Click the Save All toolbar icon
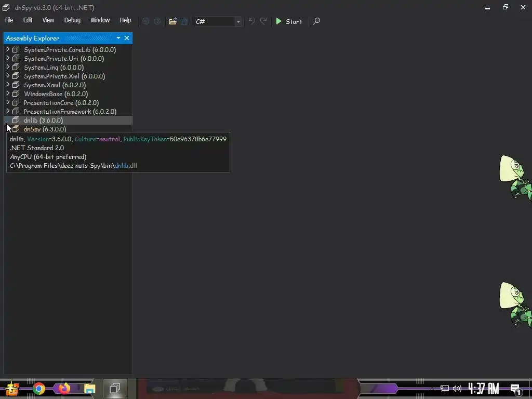 point(184,21)
